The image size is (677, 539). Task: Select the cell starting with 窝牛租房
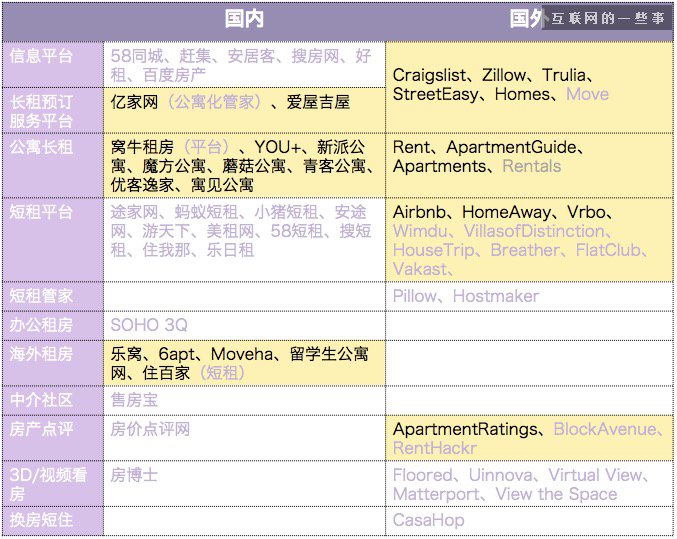coord(244,165)
